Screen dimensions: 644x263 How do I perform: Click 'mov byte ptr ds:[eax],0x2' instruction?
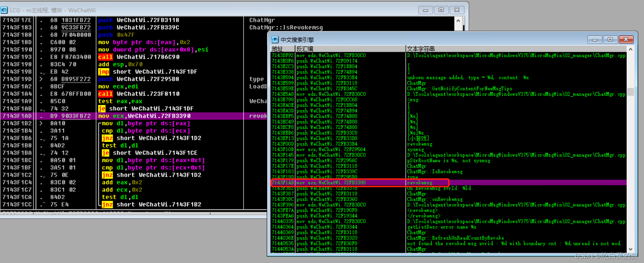coord(144,42)
